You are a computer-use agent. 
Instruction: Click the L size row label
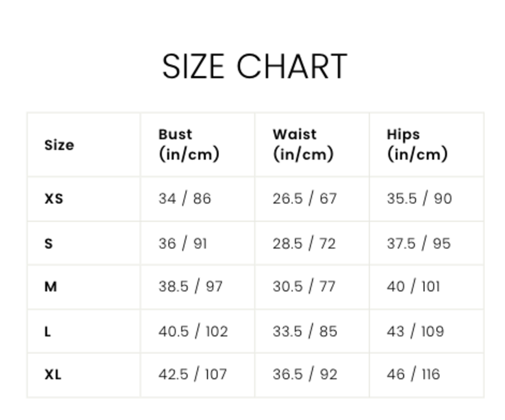47,331
